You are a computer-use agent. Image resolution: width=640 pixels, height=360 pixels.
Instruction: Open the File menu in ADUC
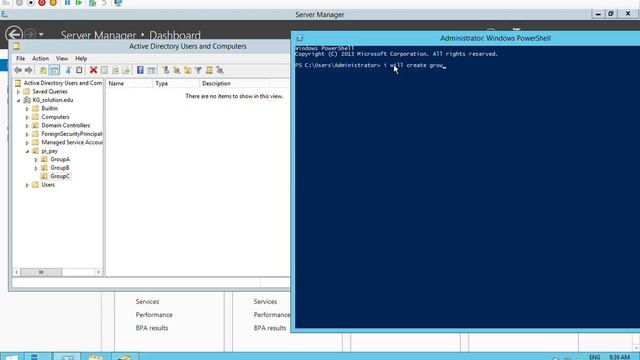tap(20, 58)
